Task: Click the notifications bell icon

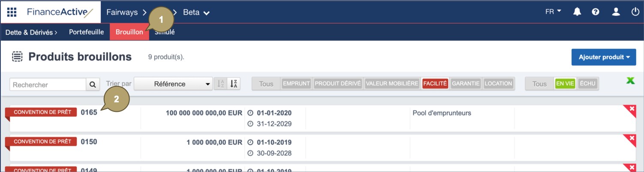Action: coord(577,12)
